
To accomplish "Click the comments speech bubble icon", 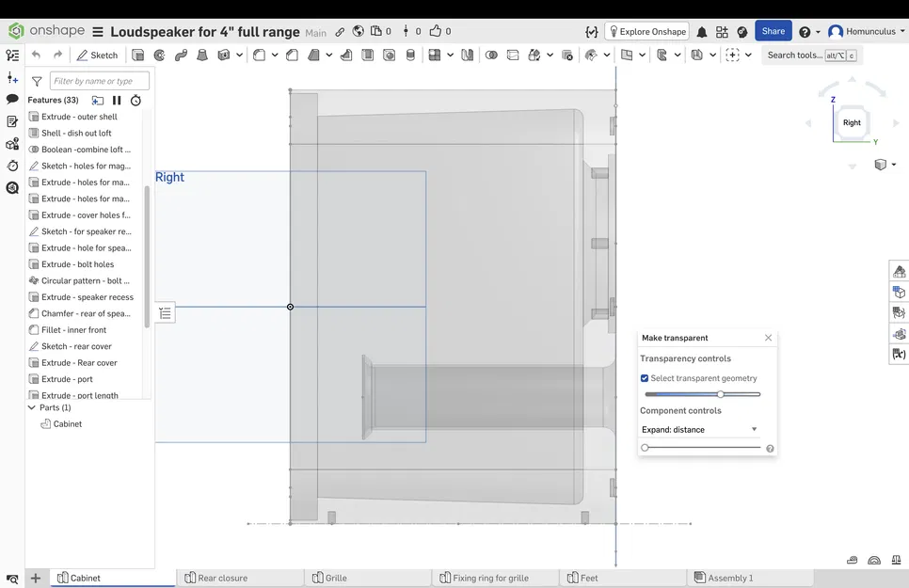I will pyautogui.click(x=12, y=99).
